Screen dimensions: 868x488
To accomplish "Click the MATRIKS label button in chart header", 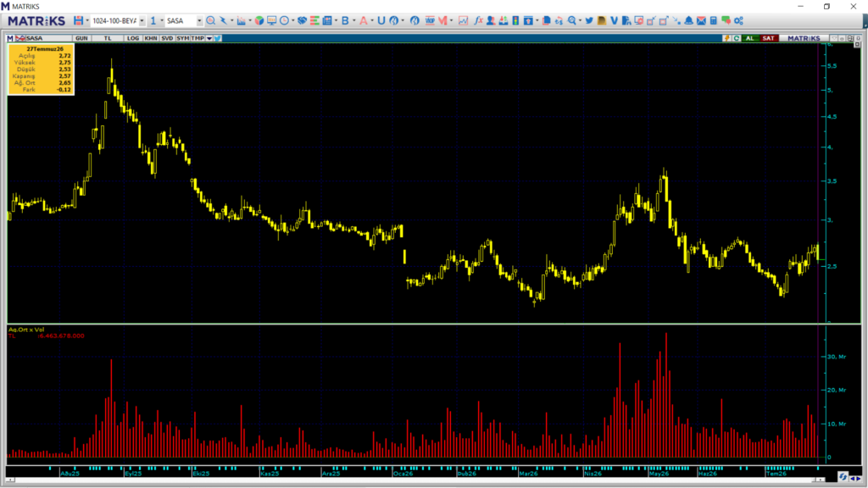I will (804, 38).
